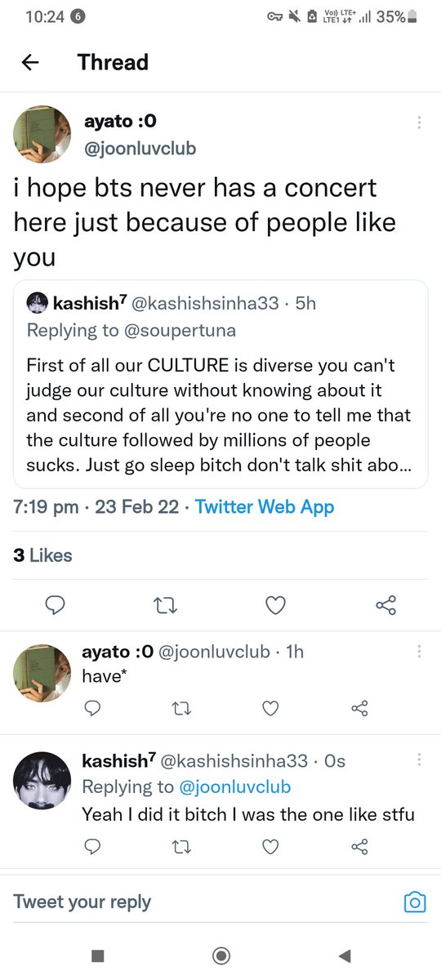Like the main tweet with the heart icon
Screen dimensions: 441x980
276,605
